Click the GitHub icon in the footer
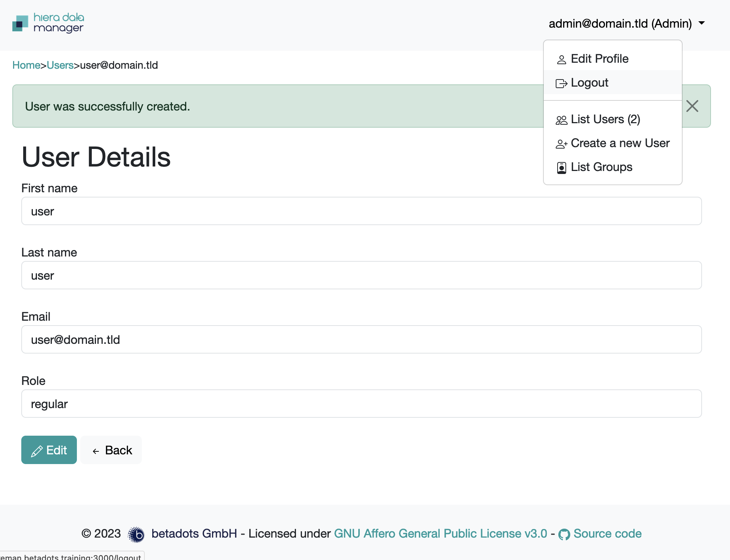730x560 pixels. coord(564,535)
